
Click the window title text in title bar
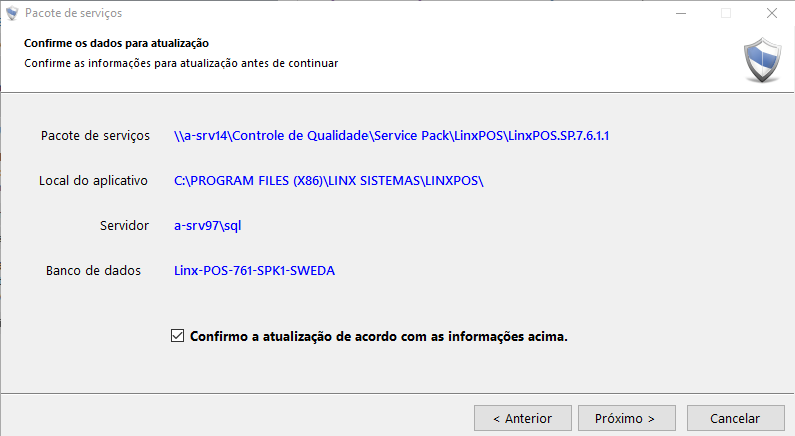[75, 14]
